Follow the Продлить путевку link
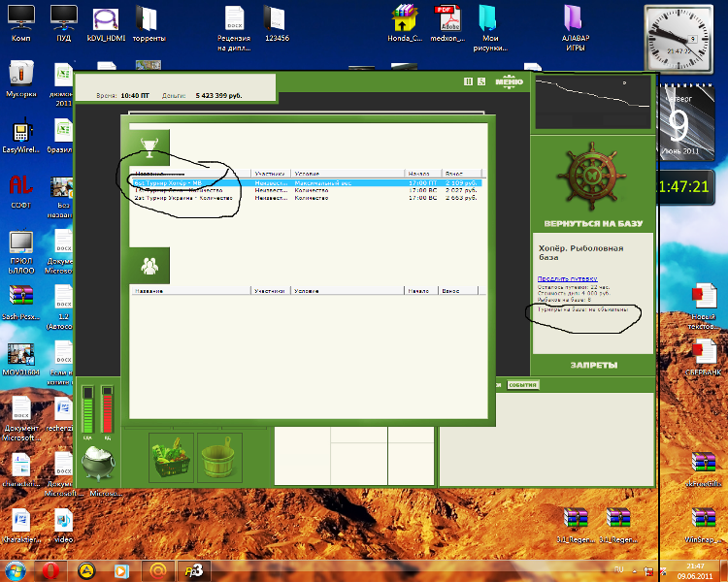Image resolution: width=728 pixels, height=582 pixels. click(x=567, y=279)
